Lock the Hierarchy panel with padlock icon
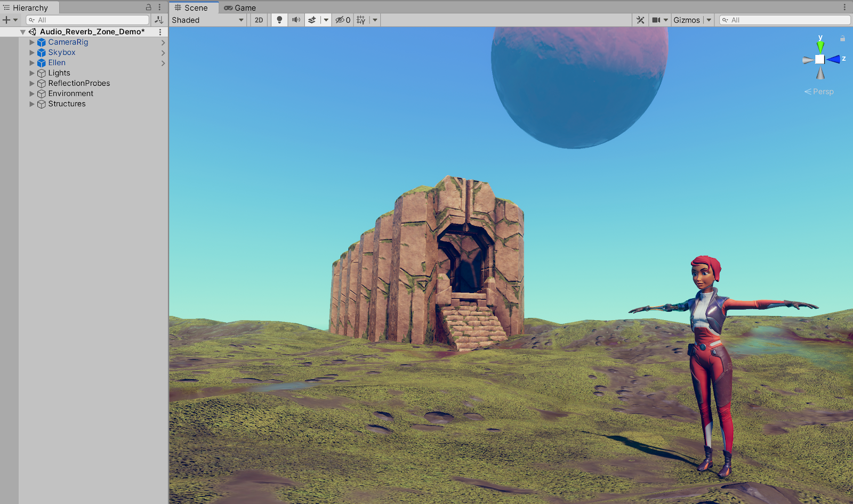This screenshot has height=504, width=853. [149, 7]
